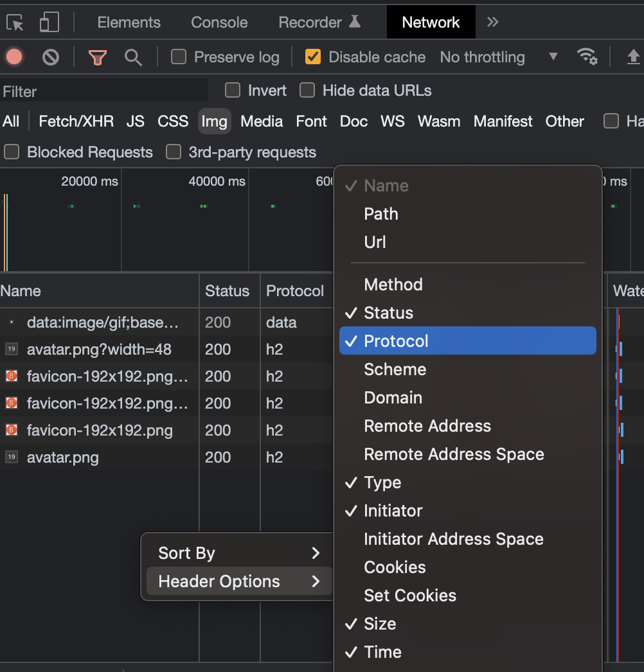This screenshot has height=672, width=644.
Task: Toggle the network filter funnel icon
Action: pos(98,57)
